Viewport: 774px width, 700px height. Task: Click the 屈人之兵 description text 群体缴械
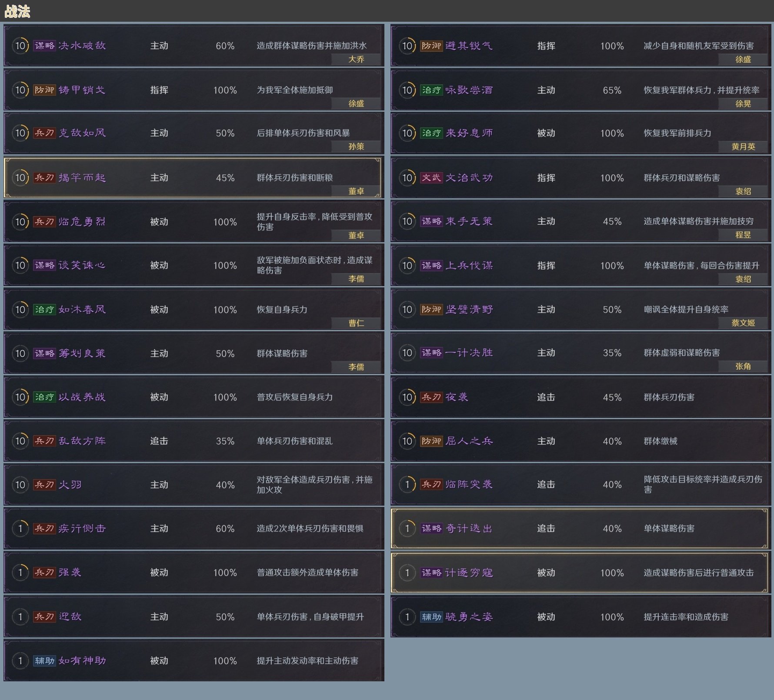661,441
